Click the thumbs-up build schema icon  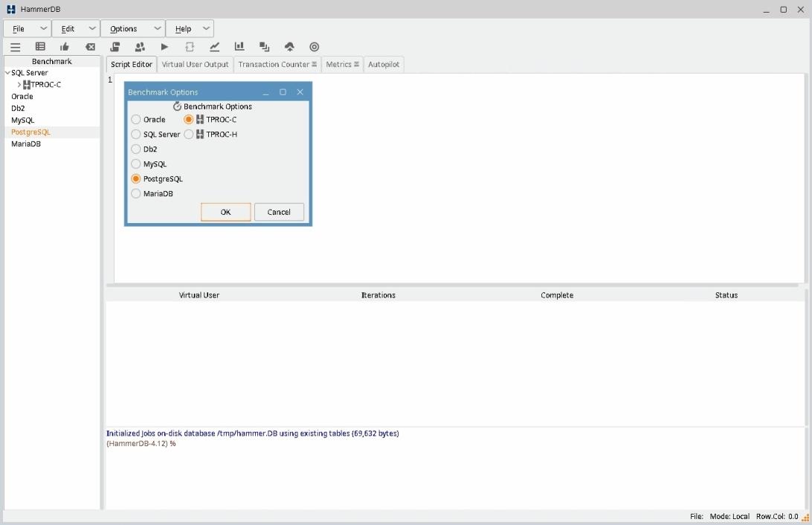click(65, 47)
